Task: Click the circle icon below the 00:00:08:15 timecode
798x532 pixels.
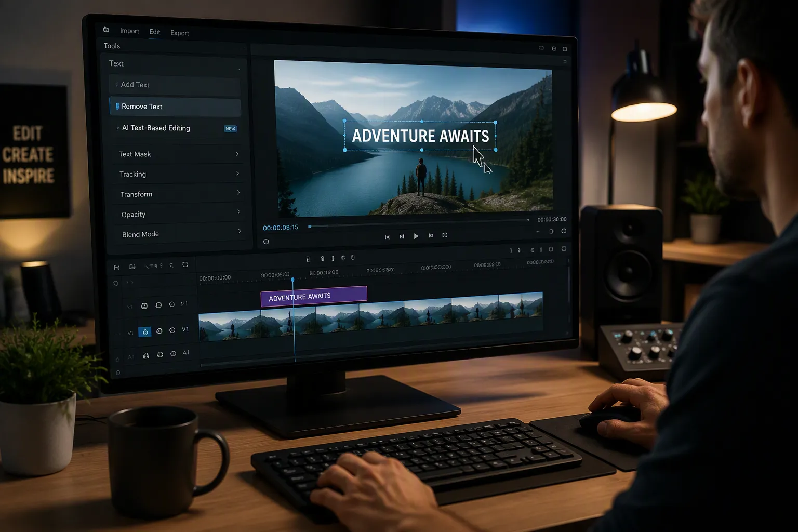Action: (x=266, y=242)
